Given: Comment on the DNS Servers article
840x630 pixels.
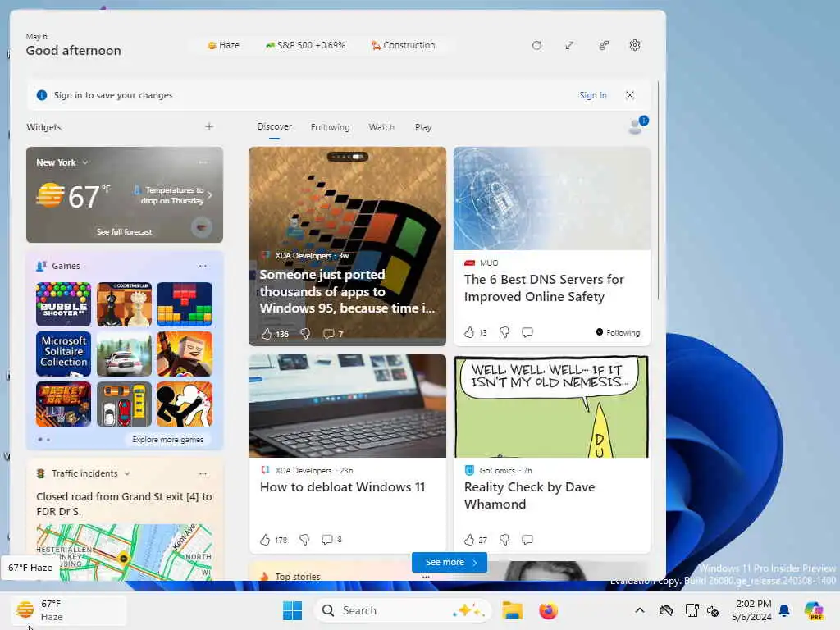Looking at the screenshot, I should click(527, 332).
